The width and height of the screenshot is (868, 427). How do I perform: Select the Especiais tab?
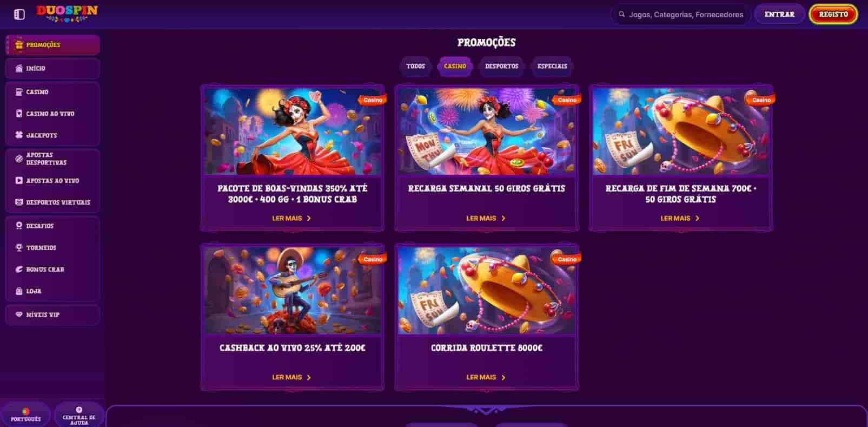[x=552, y=67]
